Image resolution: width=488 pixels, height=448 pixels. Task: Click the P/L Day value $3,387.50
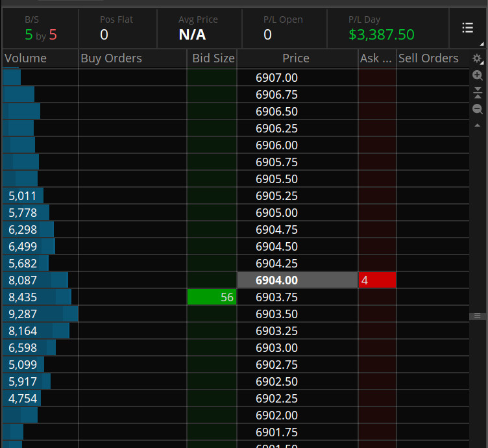pos(382,34)
